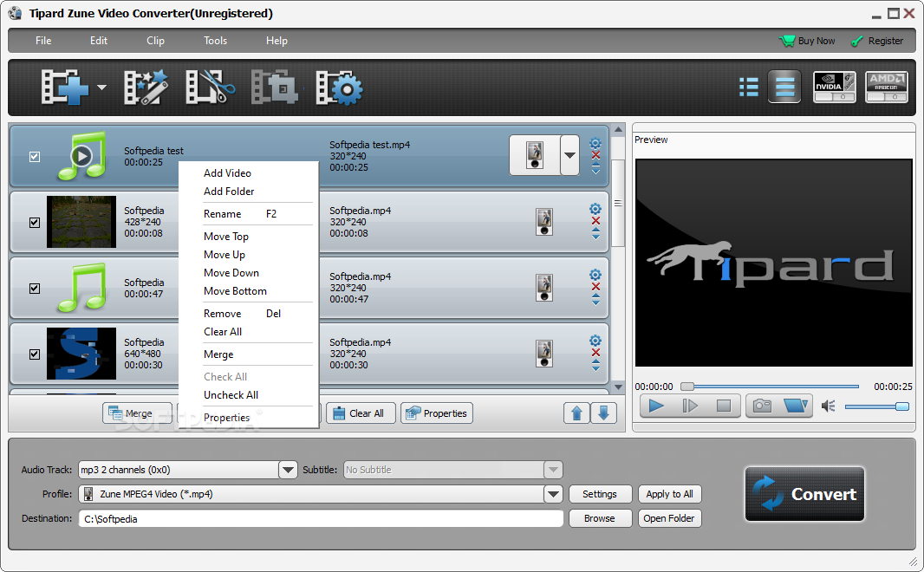Screen dimensions: 924x572
Task: Remove the 00:00:47 row with red X
Action: (595, 287)
